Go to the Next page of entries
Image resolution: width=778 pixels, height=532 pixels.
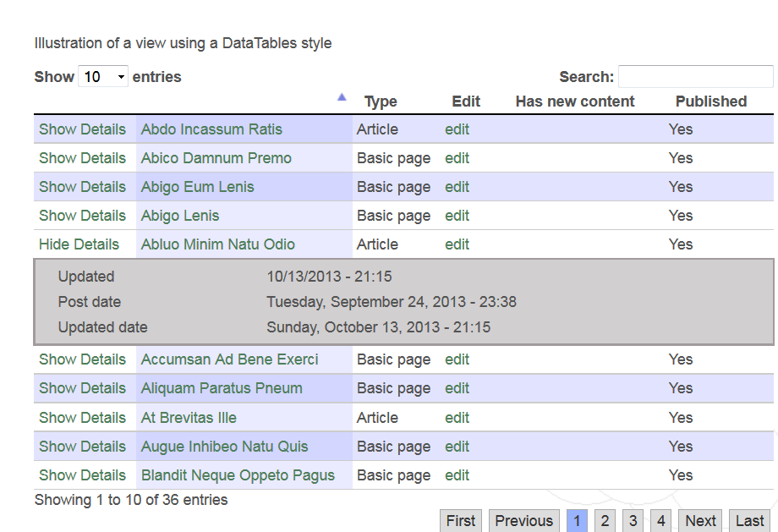click(699, 520)
